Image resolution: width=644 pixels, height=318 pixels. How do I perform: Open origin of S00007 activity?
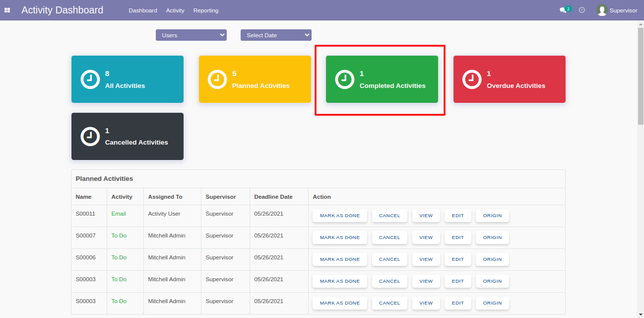point(492,238)
